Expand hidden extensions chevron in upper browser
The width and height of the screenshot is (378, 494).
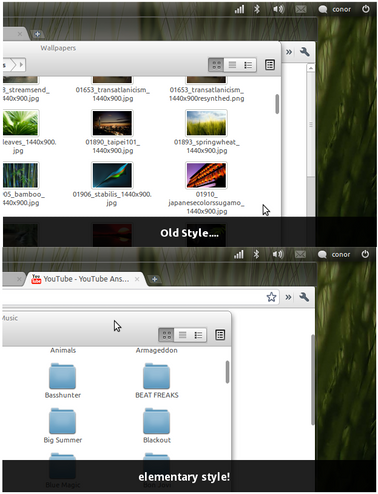point(289,52)
